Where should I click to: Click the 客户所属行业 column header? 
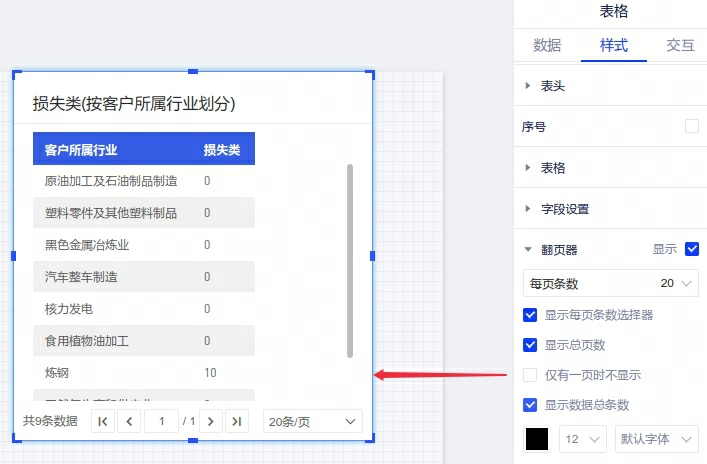[81, 150]
